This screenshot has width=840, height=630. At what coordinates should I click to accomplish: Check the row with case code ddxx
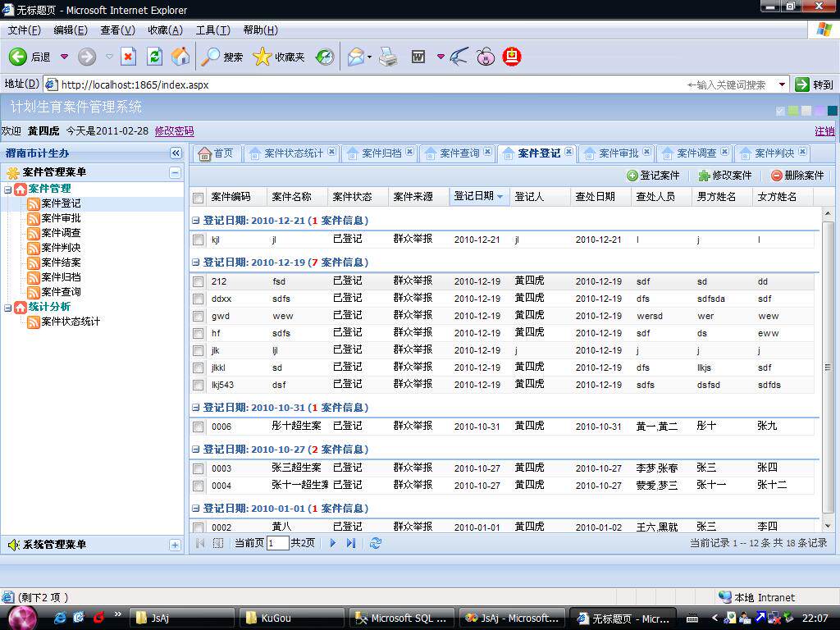pos(199,299)
